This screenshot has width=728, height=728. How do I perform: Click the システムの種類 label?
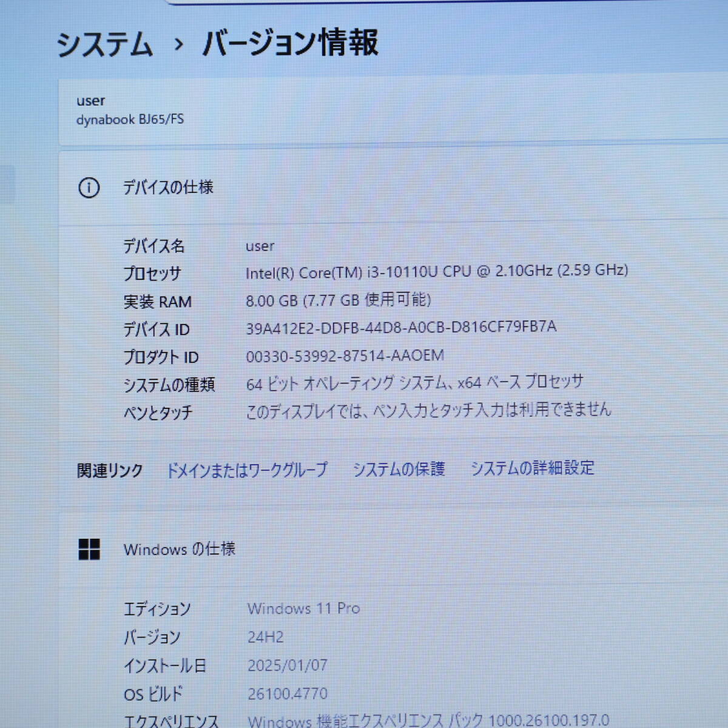[x=169, y=385]
